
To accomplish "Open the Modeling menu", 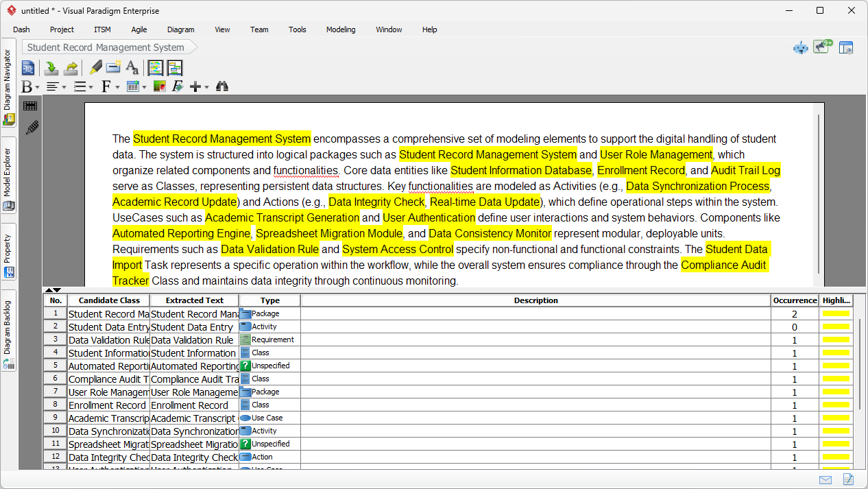I will (340, 29).
